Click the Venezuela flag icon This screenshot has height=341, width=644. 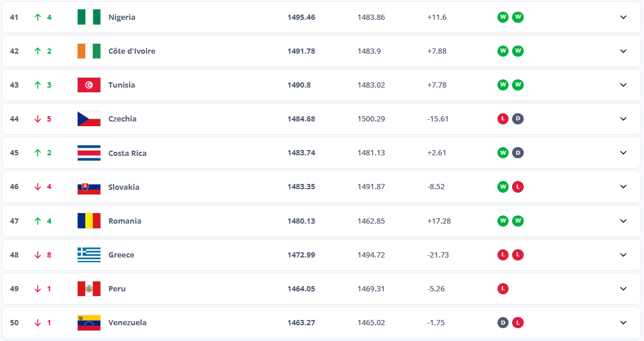pos(89,322)
